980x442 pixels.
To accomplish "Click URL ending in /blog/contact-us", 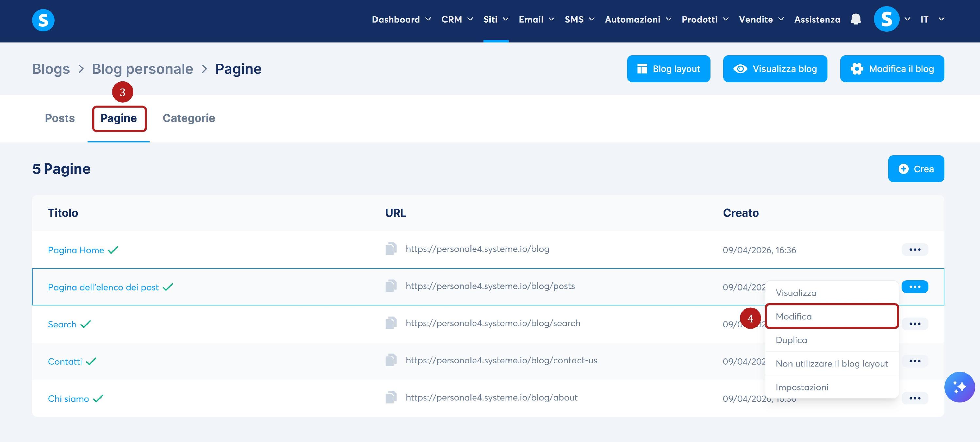I will click(501, 360).
